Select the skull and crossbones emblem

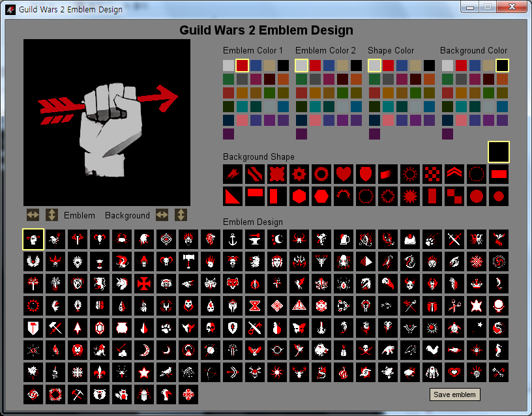click(366, 350)
